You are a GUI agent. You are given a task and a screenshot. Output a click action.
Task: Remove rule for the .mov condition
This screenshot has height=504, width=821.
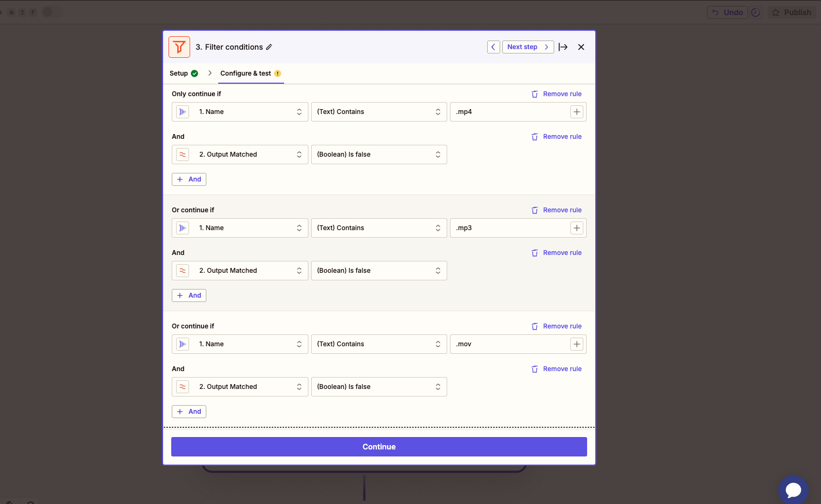click(x=556, y=326)
